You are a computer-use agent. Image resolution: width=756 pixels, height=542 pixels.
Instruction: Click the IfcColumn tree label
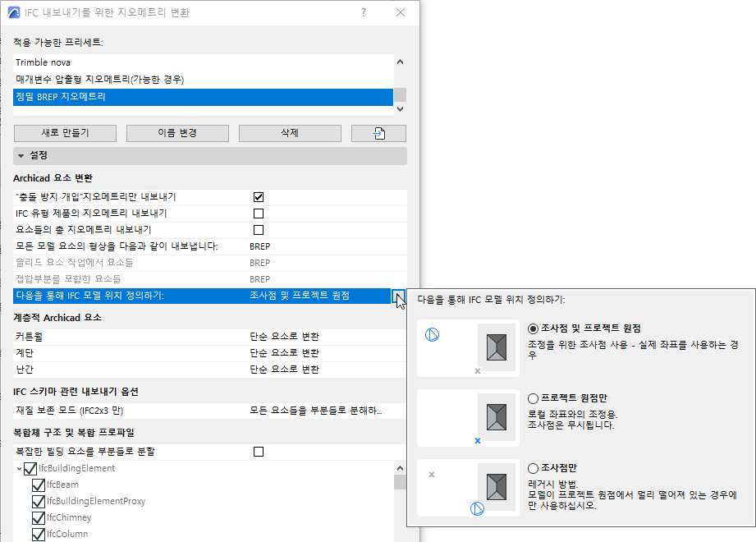pyautogui.click(x=67, y=535)
